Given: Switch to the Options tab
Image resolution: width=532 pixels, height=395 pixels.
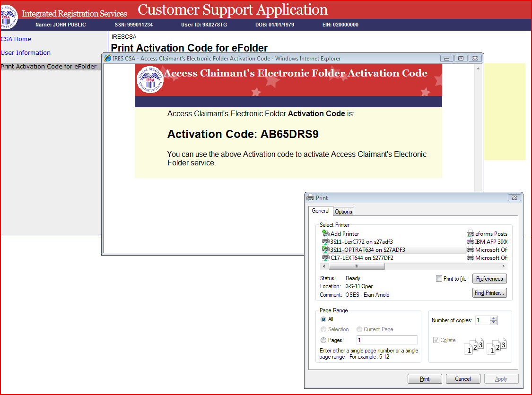Looking at the screenshot, I should (x=343, y=212).
